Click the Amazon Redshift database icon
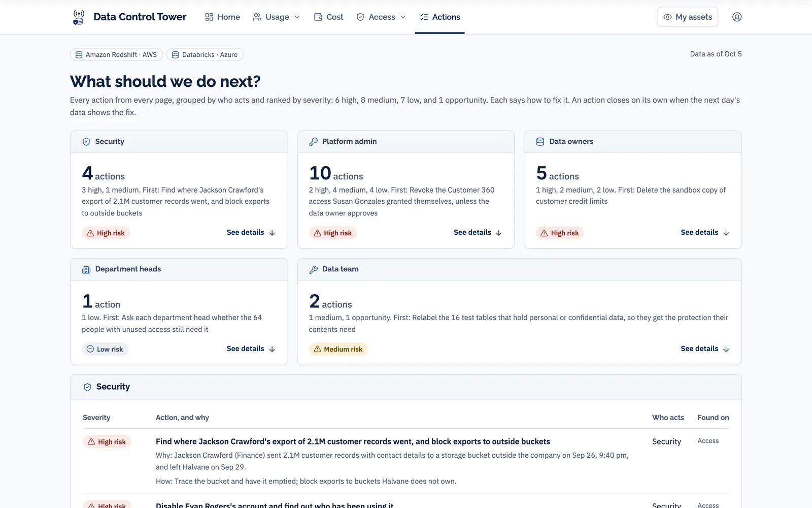812x508 pixels. [x=79, y=55]
